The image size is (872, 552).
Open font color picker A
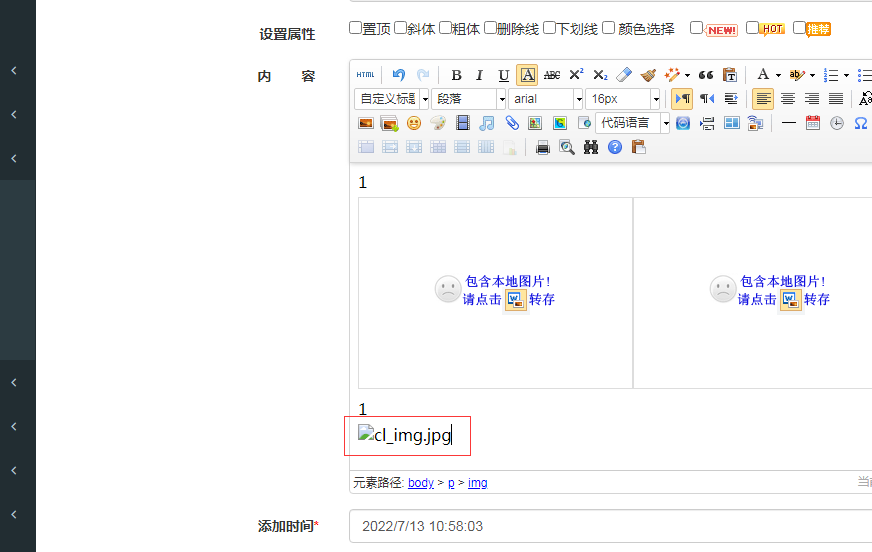(763, 75)
